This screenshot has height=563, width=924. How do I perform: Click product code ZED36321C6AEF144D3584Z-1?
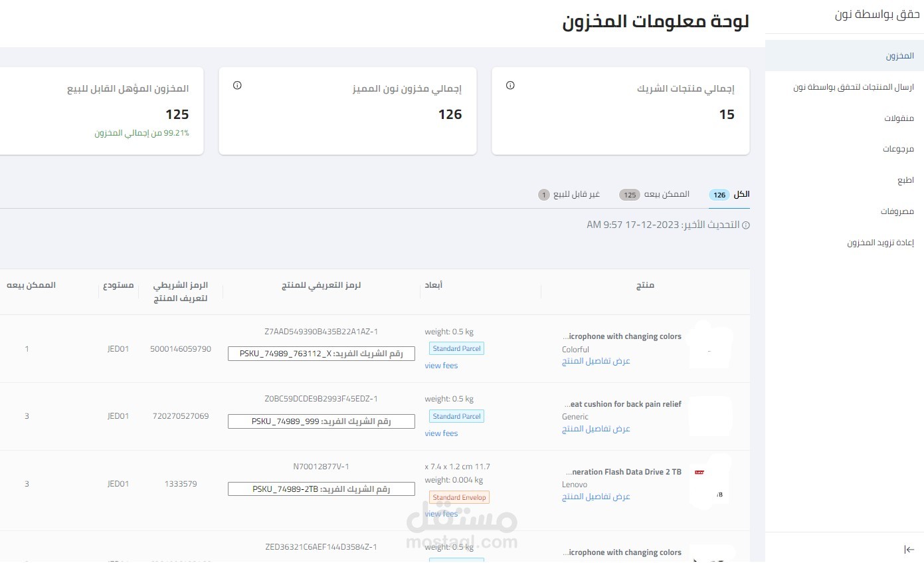321,547
